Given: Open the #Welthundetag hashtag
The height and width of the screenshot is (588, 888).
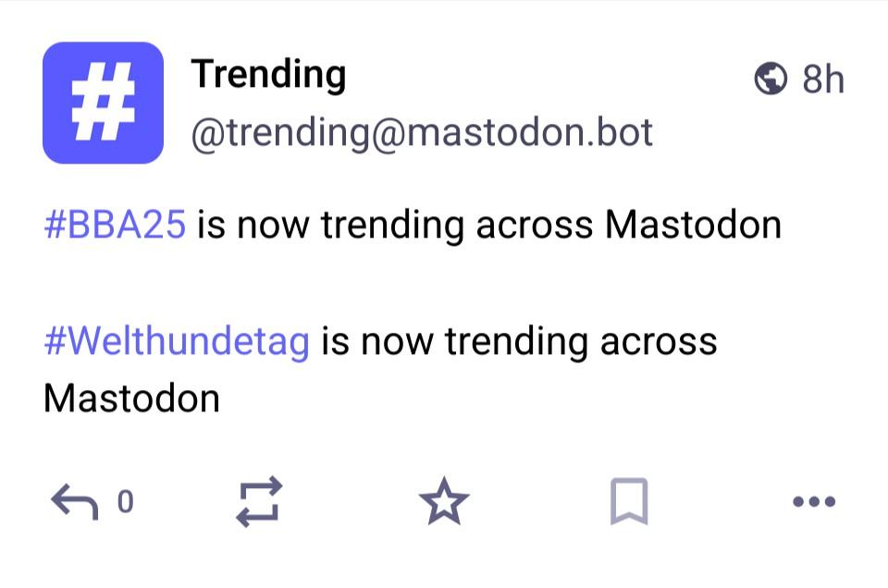Looking at the screenshot, I should click(176, 342).
